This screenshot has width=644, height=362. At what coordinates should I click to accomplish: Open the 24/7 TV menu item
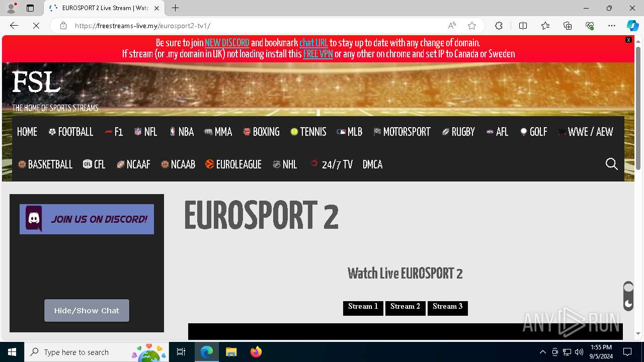pos(331,164)
